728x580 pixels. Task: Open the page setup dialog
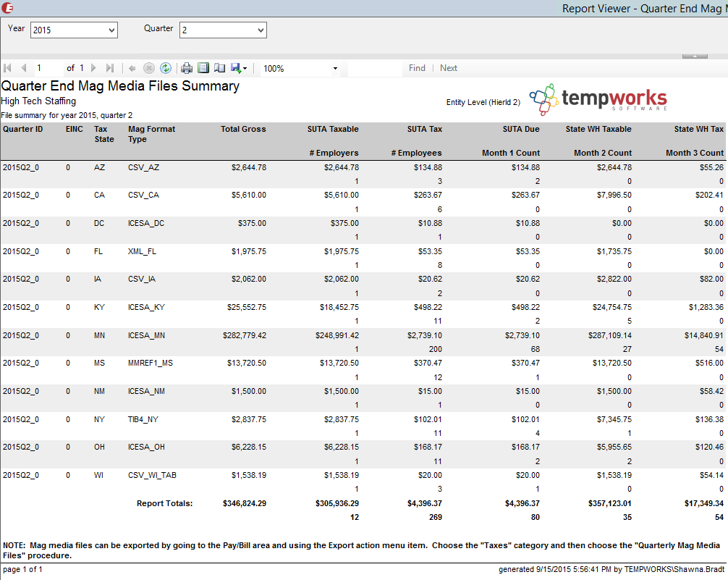click(x=219, y=68)
